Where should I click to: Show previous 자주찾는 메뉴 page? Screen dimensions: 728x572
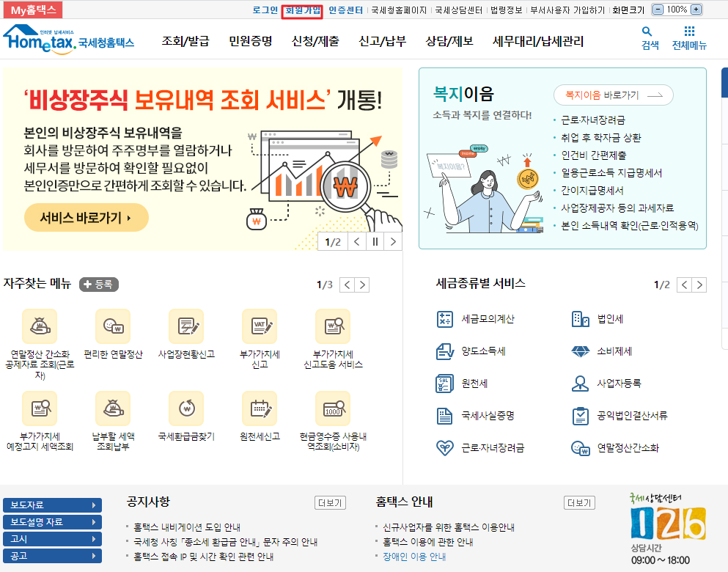347,285
